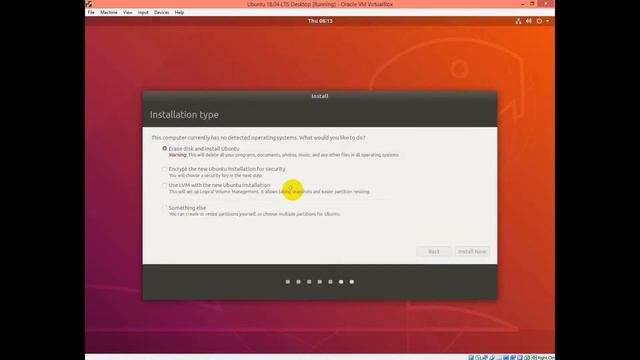This screenshot has width=640, height=360.
Task: Open the Input menu
Action: (143, 13)
